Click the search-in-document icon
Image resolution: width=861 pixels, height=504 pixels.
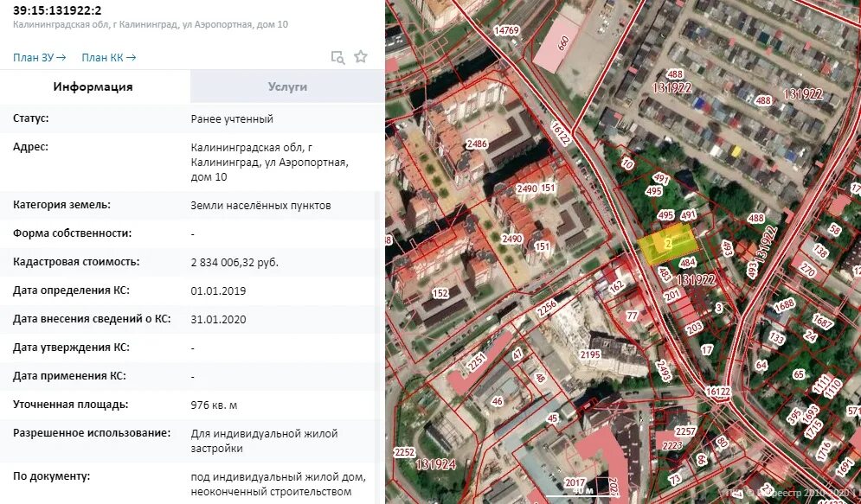(337, 57)
